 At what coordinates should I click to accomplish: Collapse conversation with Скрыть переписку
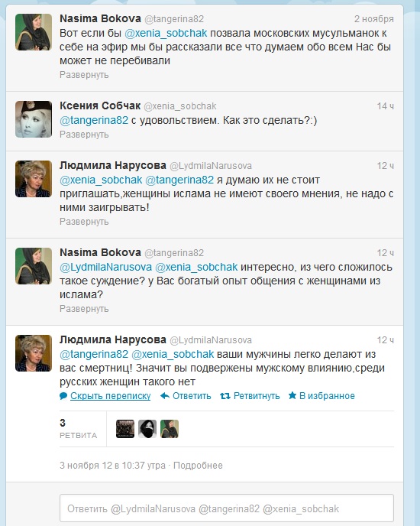110,396
